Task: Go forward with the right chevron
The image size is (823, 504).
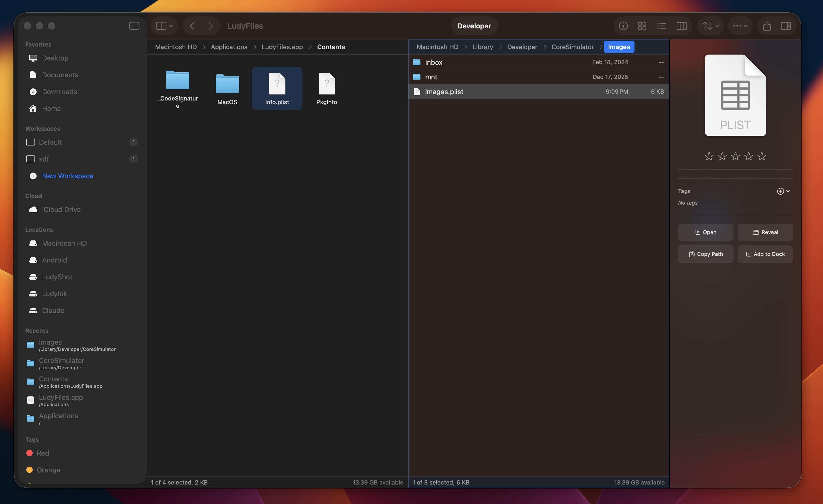Action: coord(210,26)
